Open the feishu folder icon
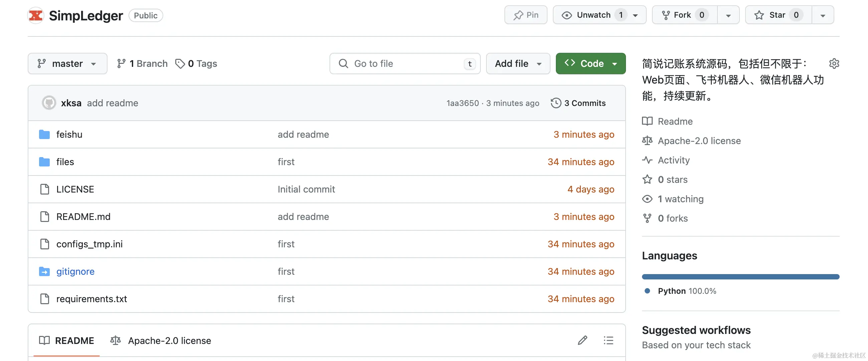The width and height of the screenshot is (868, 361). 44,134
